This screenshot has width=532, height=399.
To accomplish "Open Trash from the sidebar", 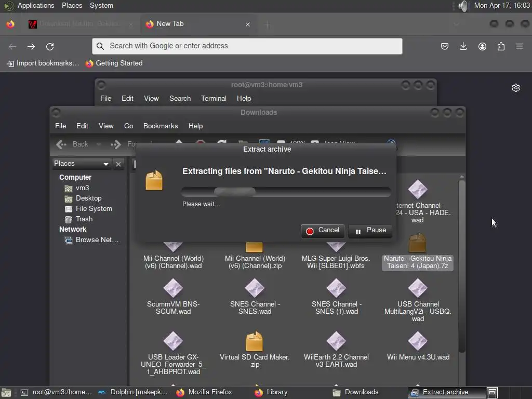I will point(79,219).
